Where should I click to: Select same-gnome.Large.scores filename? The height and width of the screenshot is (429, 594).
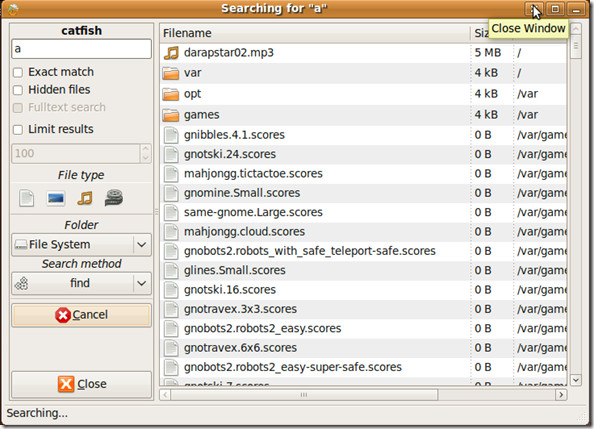click(253, 213)
